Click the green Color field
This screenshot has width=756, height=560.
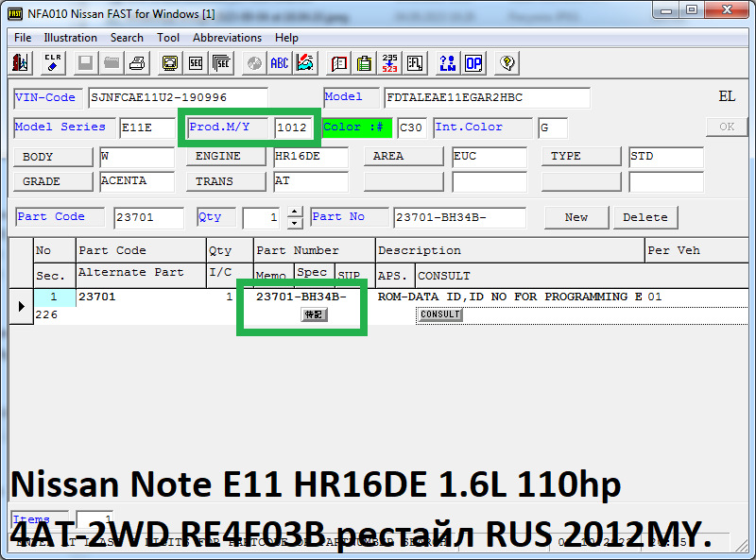[357, 127]
